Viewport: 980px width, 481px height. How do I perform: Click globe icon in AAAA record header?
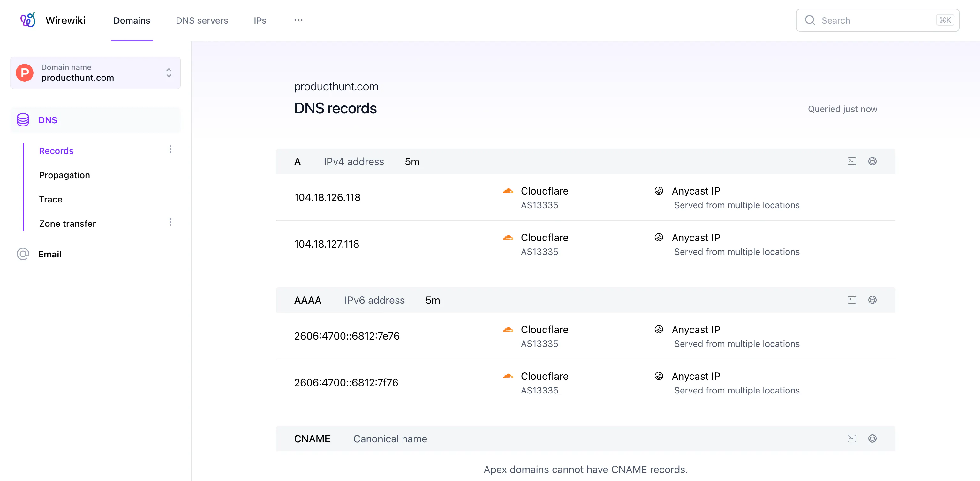tap(872, 300)
